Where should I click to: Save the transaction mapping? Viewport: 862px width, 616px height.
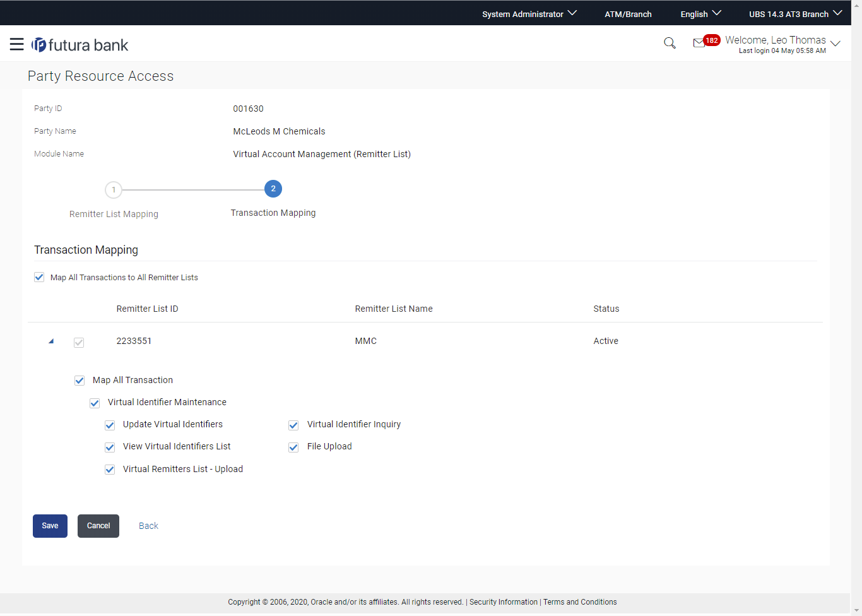[x=50, y=526]
